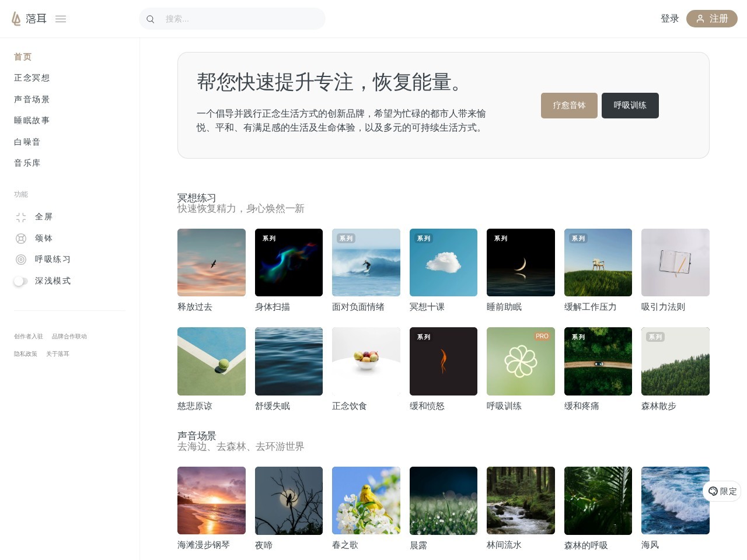Open the PRO 呼吸训练 flower thumbnail
The width and height of the screenshot is (747, 560).
[x=521, y=361]
